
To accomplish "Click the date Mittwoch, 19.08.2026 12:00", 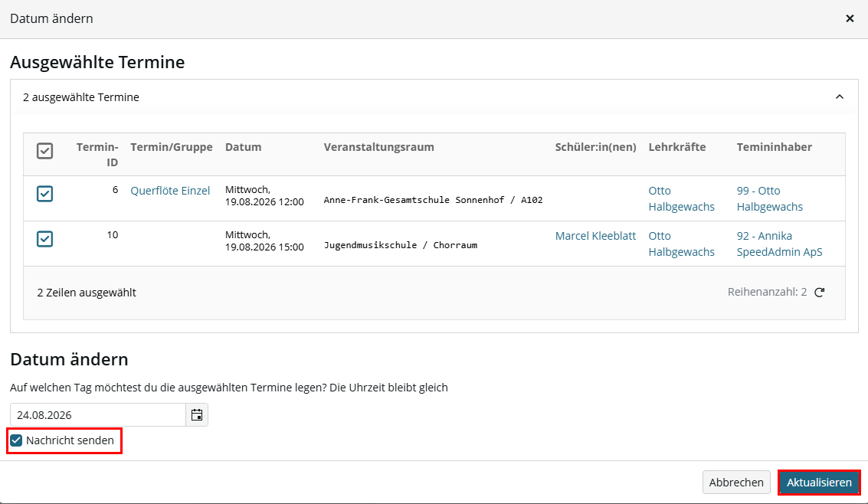I will (x=264, y=196).
